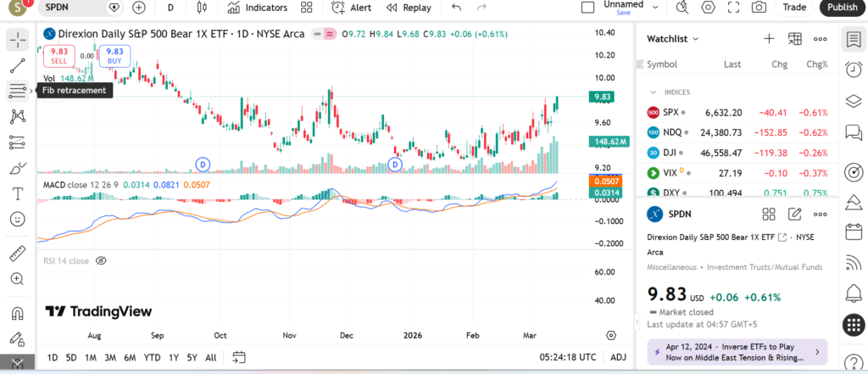Screen dimensions: 868x374
Task: Select the YTD time range
Action: [x=153, y=357]
